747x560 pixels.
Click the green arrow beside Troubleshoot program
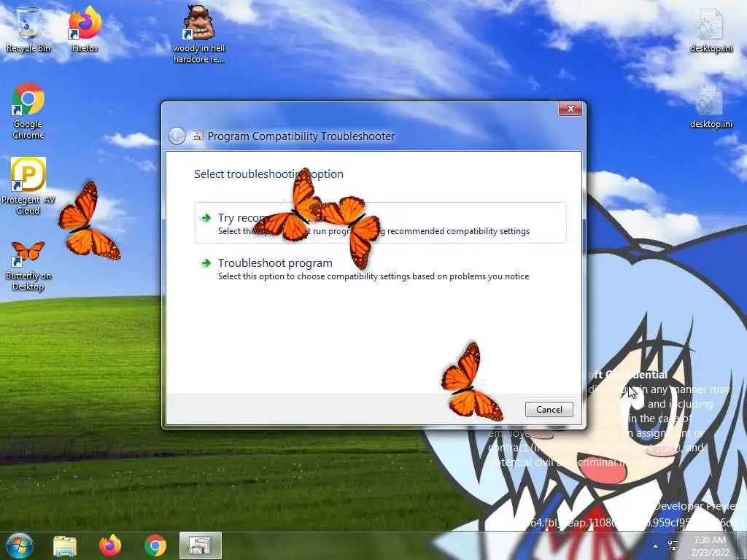pyautogui.click(x=206, y=262)
